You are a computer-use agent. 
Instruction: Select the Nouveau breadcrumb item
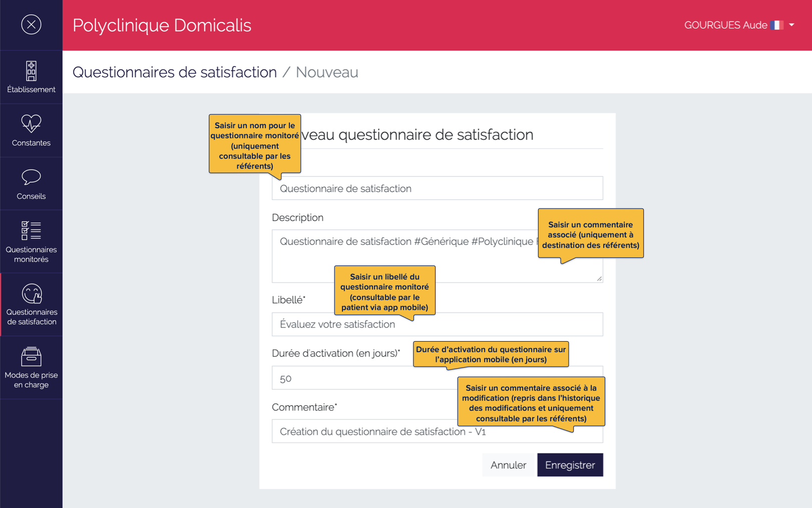[x=327, y=72]
